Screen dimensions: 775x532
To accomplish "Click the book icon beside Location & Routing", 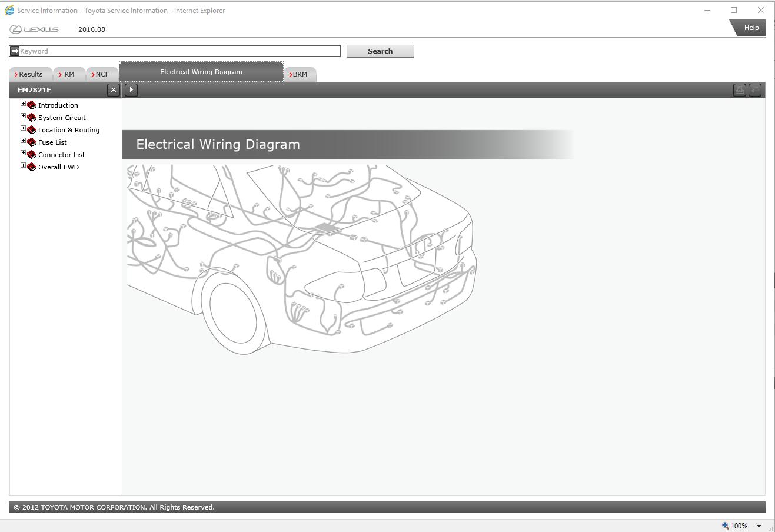I will pyautogui.click(x=32, y=130).
